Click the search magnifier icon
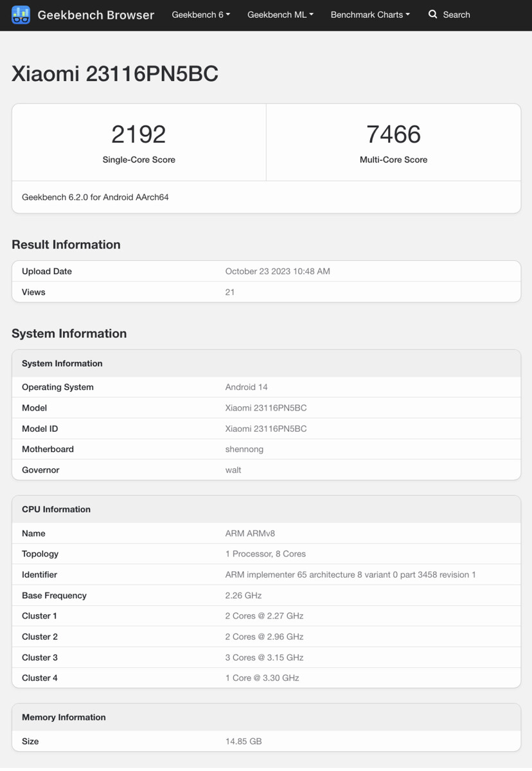 (x=433, y=14)
